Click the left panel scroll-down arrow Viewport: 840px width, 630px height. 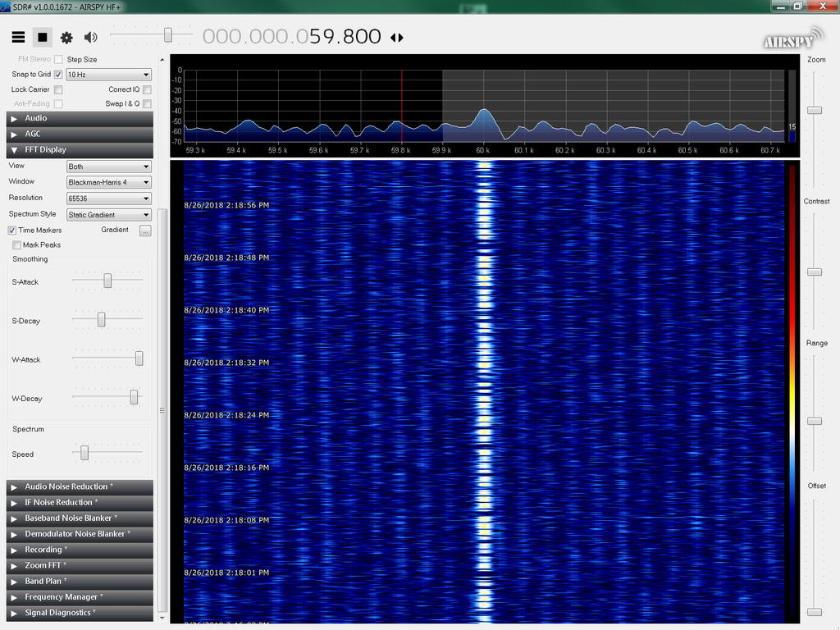tap(162, 619)
